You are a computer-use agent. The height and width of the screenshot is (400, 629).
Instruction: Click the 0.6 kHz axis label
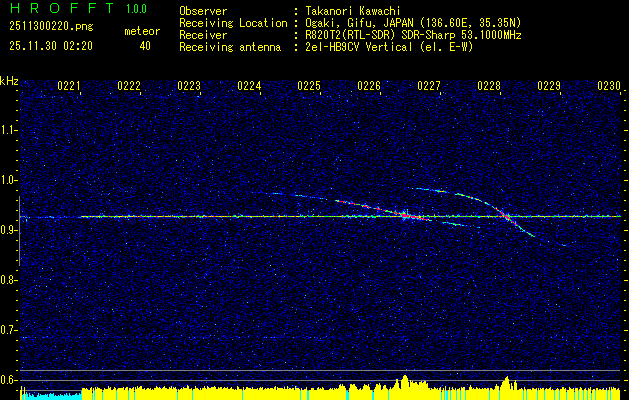click(x=9, y=380)
